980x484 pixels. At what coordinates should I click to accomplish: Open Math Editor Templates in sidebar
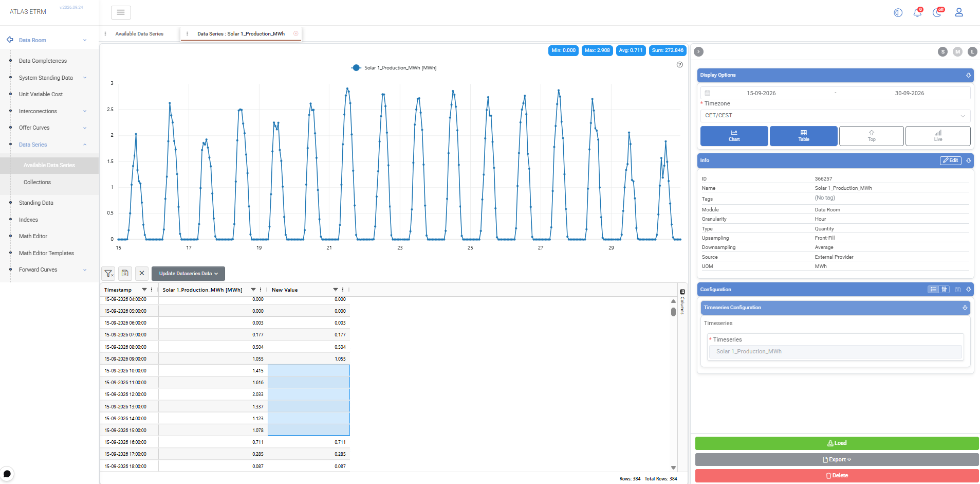pos(46,253)
